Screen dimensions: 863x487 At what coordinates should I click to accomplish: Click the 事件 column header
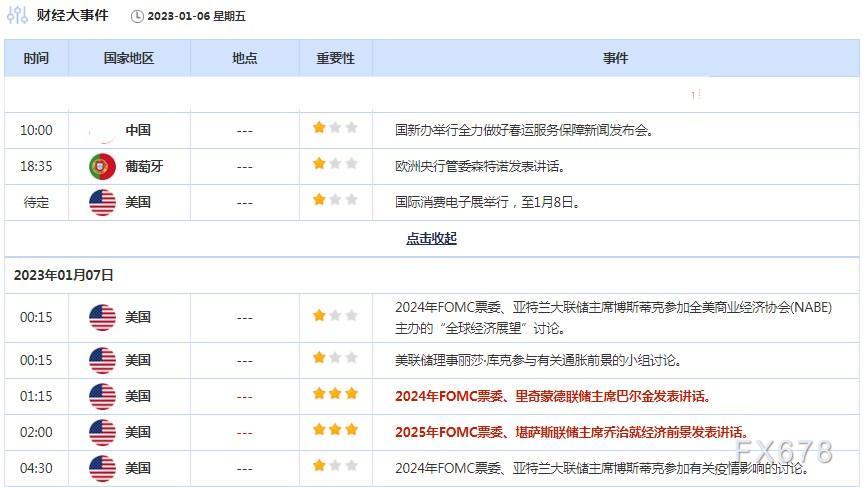click(x=616, y=58)
